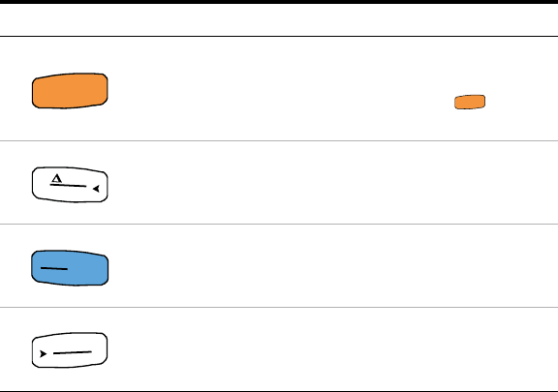Click the small hollow triangle symbol
Image resolution: width=558 pixels, height=392 pixels.
click(x=56, y=178)
